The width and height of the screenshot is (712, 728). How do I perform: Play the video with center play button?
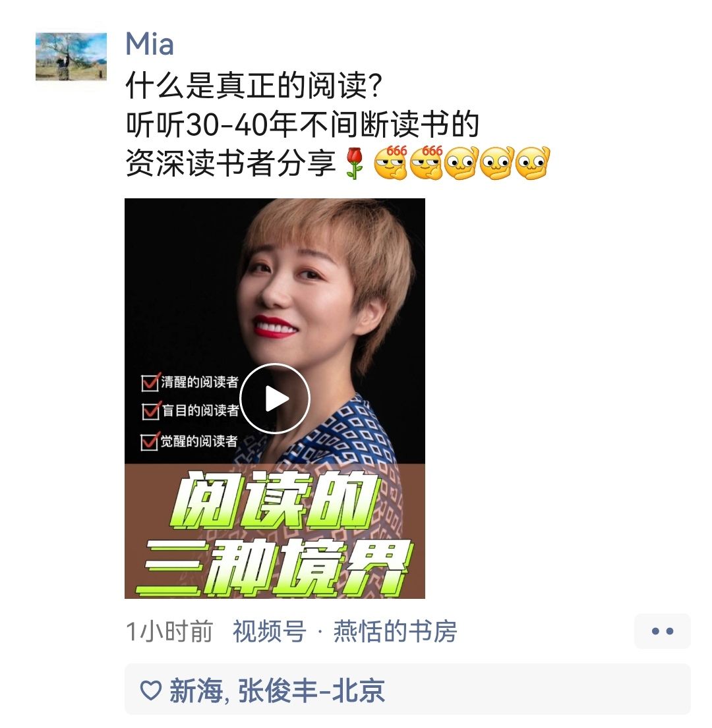(275, 399)
